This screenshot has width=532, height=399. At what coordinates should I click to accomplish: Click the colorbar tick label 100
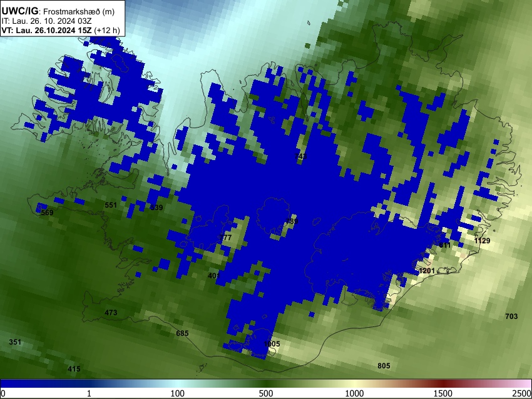coord(178,393)
